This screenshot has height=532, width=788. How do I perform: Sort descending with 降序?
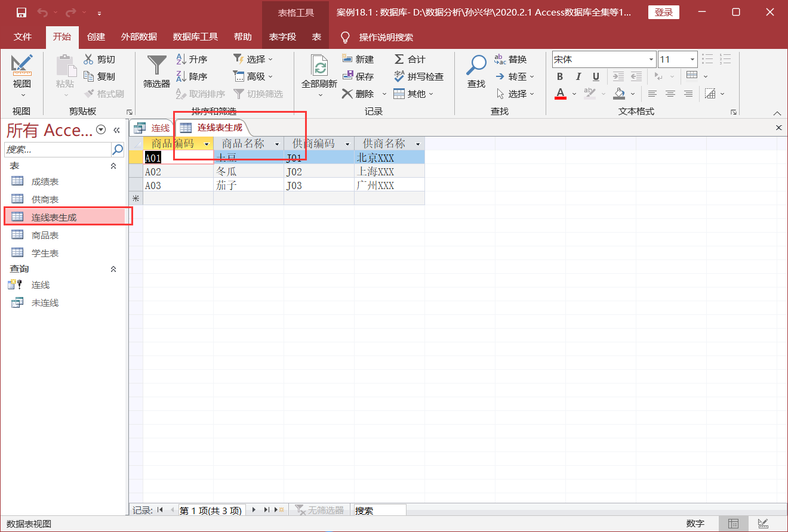click(192, 76)
